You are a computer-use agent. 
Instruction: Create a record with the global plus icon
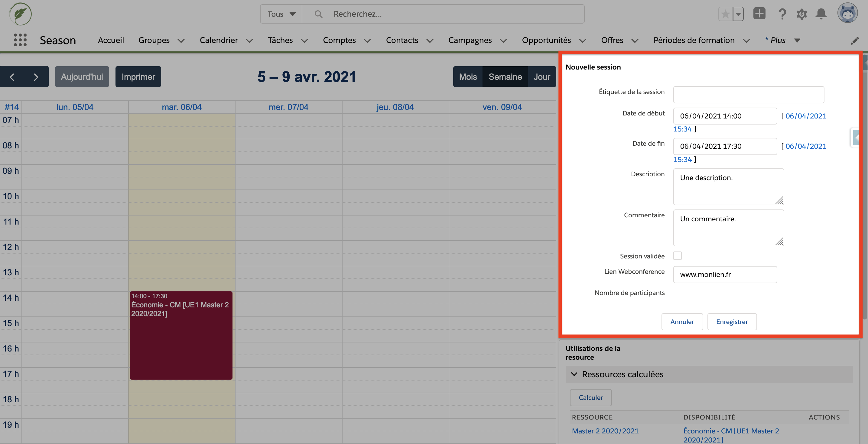(759, 14)
